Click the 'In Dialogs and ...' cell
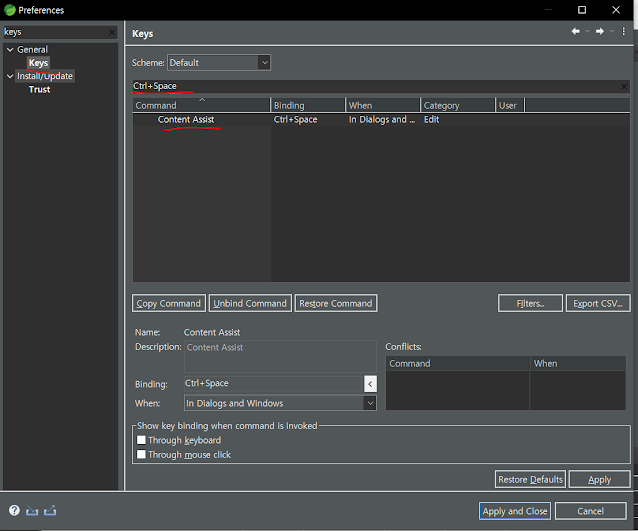 [382, 120]
